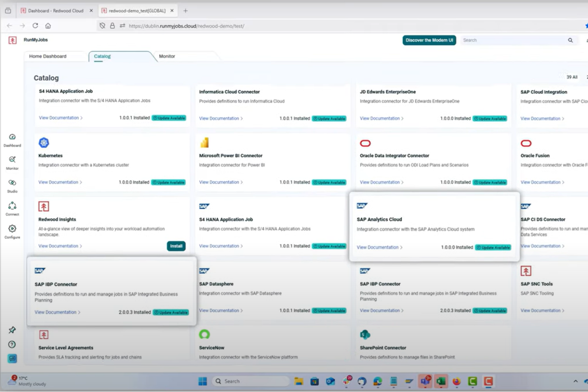Switch to the Monitor tab
The height and width of the screenshot is (392, 588).
tap(167, 56)
